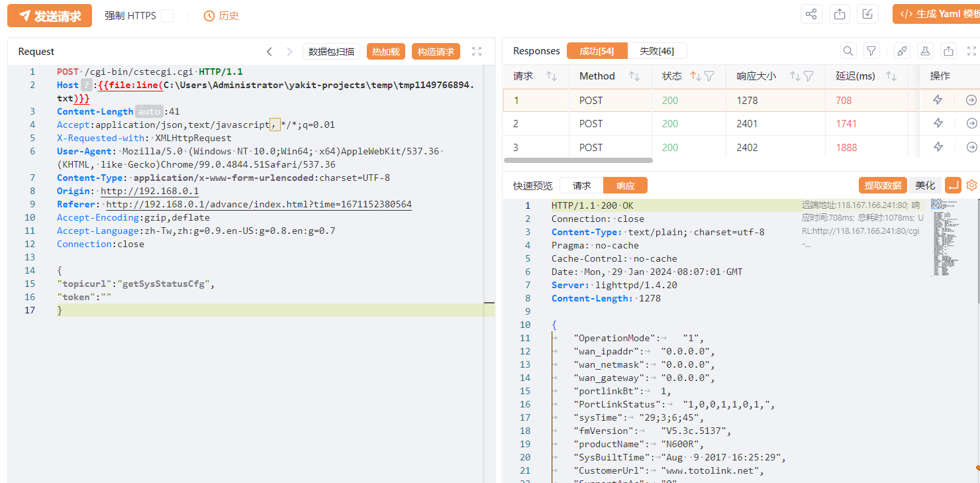This screenshot has width=980, height=483.
Task: Toggle line wrap icon in response preview
Action: [954, 186]
